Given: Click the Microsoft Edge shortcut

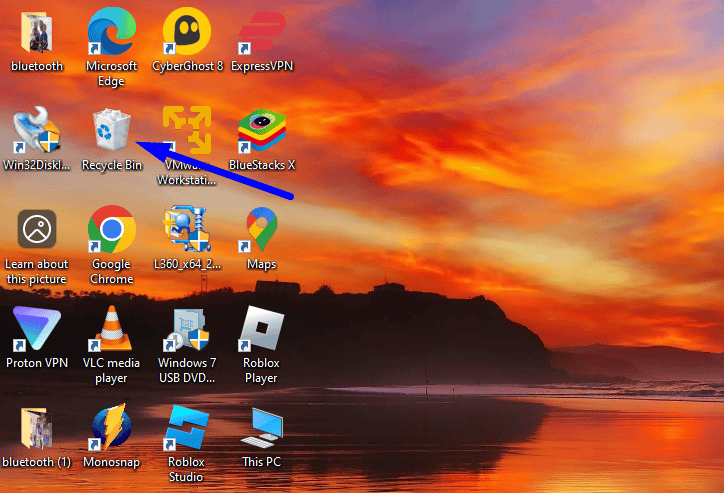Looking at the screenshot, I should click(x=111, y=33).
